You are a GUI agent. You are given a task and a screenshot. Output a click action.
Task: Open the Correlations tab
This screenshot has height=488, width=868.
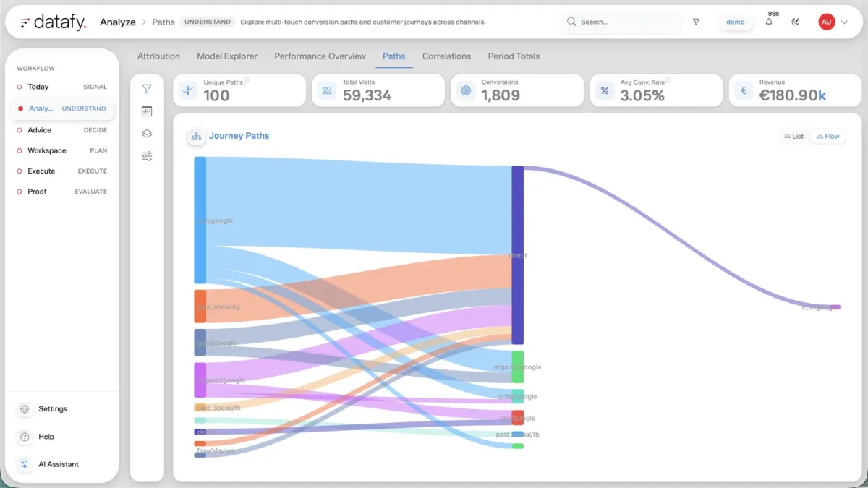click(x=446, y=56)
